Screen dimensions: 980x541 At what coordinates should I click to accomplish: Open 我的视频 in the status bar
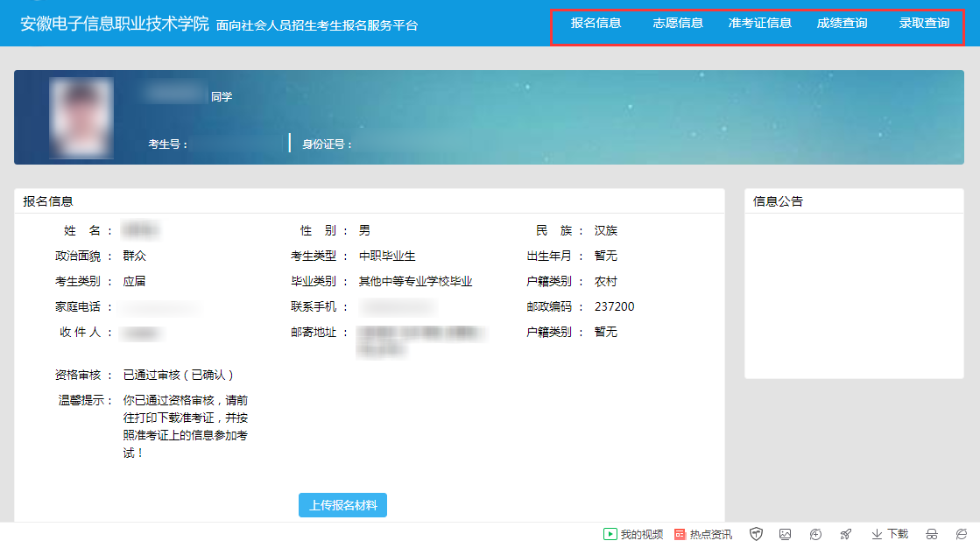tap(633, 534)
